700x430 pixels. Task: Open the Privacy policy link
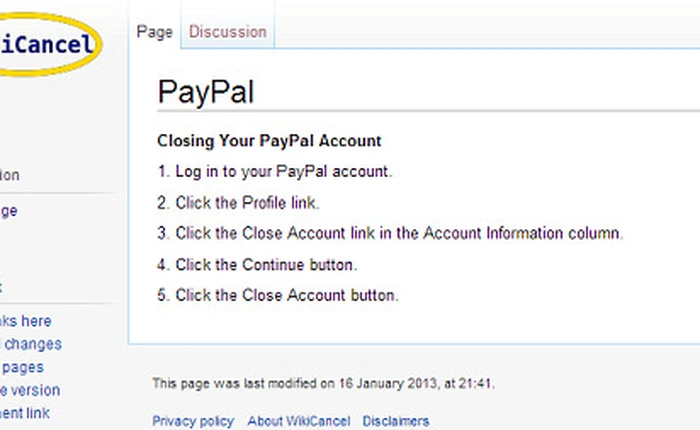tap(193, 421)
